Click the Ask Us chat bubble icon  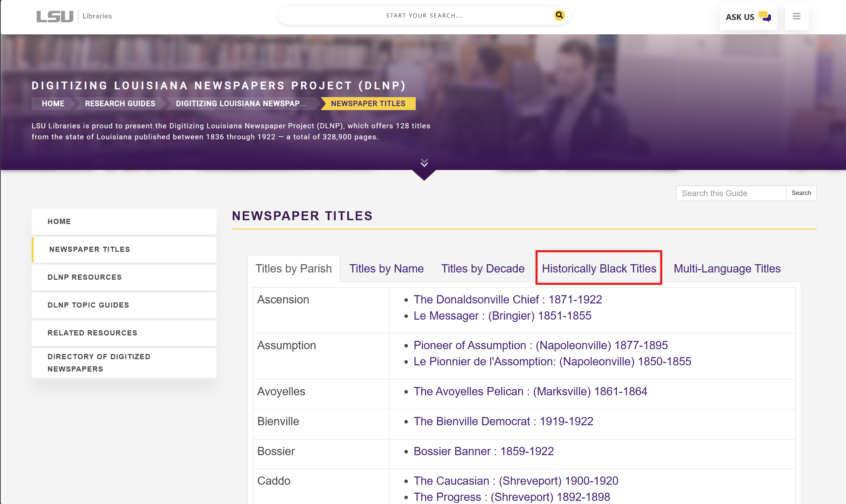click(764, 16)
